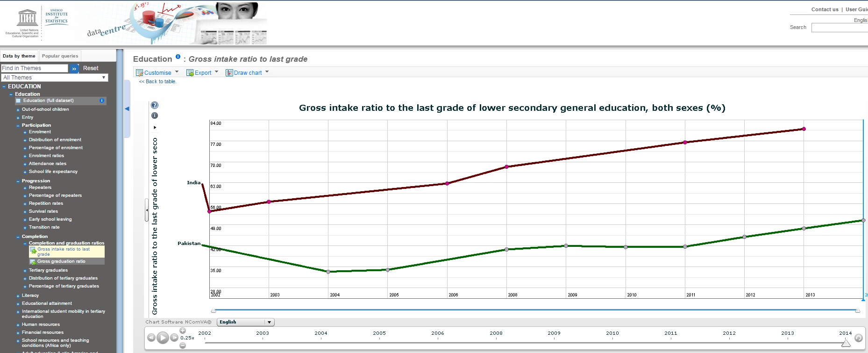Click Financial resources tree item
The width and height of the screenshot is (868, 353).
(x=43, y=332)
